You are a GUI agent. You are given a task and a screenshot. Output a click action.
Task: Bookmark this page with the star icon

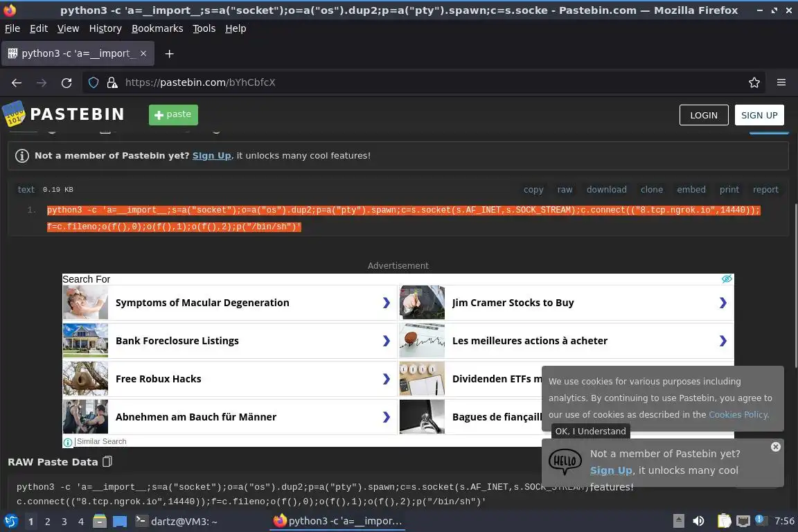(x=754, y=82)
